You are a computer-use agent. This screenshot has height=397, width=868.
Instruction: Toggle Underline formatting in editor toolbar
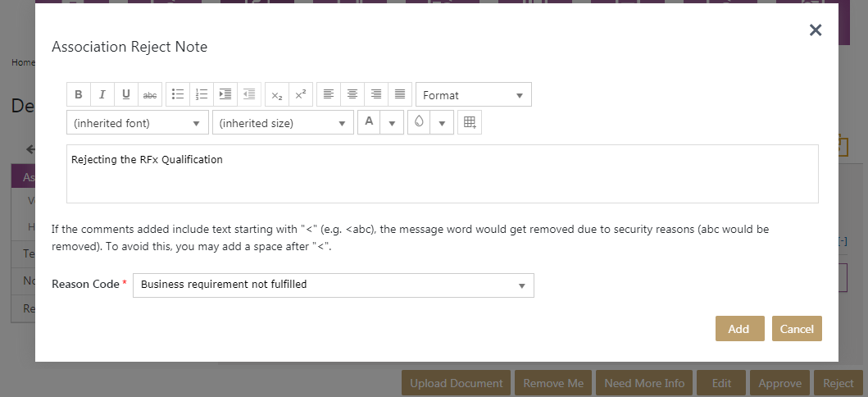click(x=126, y=94)
